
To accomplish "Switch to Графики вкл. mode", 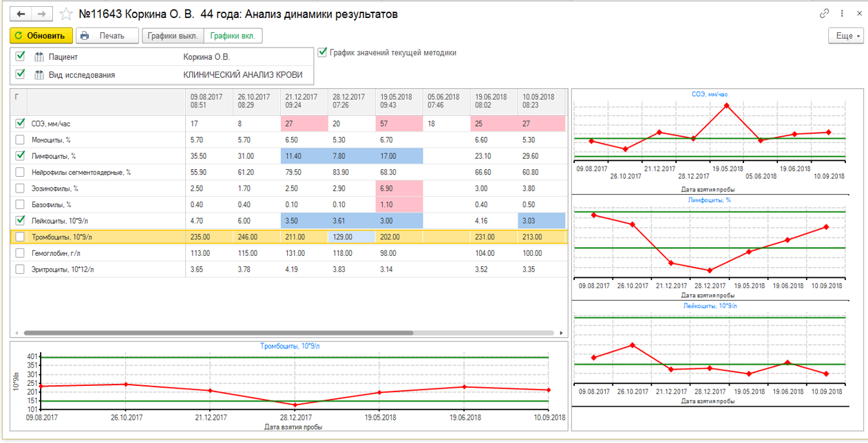I will (233, 36).
